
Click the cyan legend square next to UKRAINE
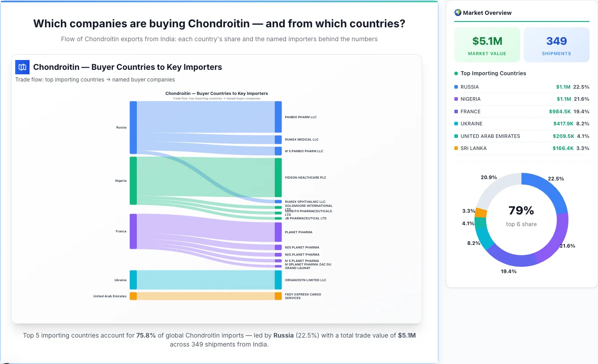[x=456, y=124]
